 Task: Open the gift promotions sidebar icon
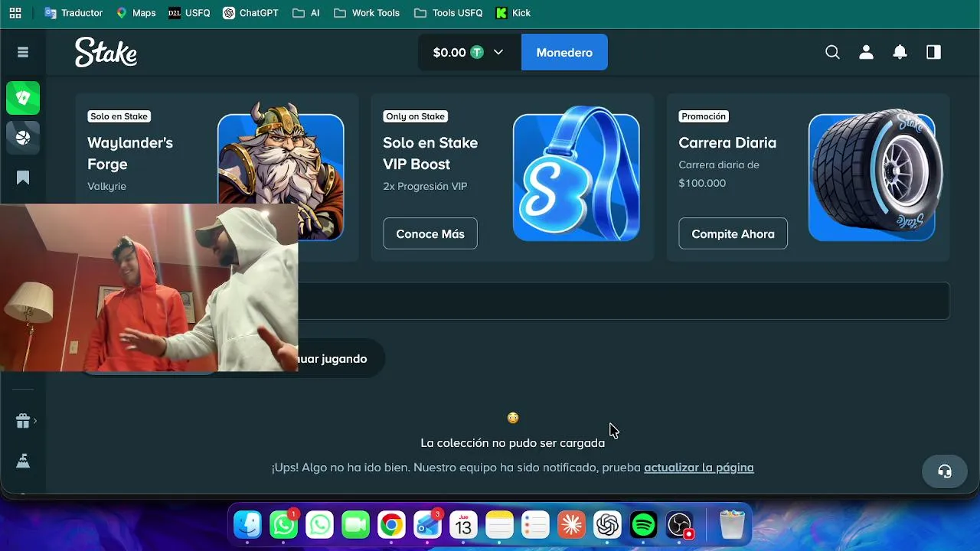(x=22, y=421)
